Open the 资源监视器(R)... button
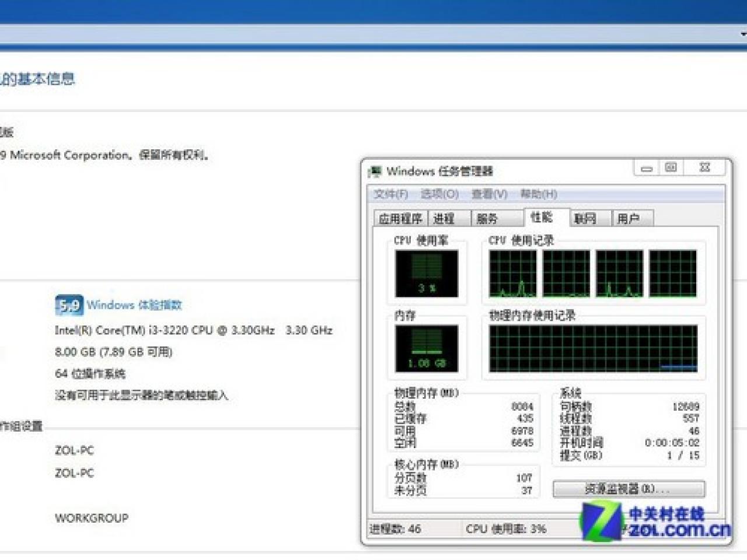The width and height of the screenshot is (747, 560). (x=629, y=489)
